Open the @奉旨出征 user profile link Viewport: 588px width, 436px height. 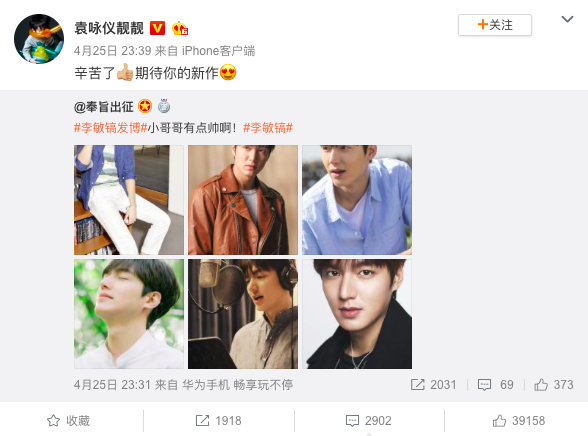coord(104,107)
